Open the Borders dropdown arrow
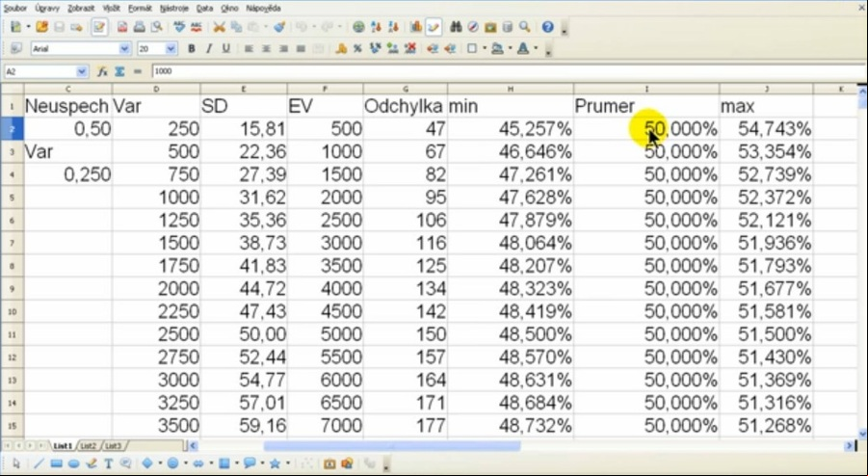868x476 pixels. pos(485,49)
